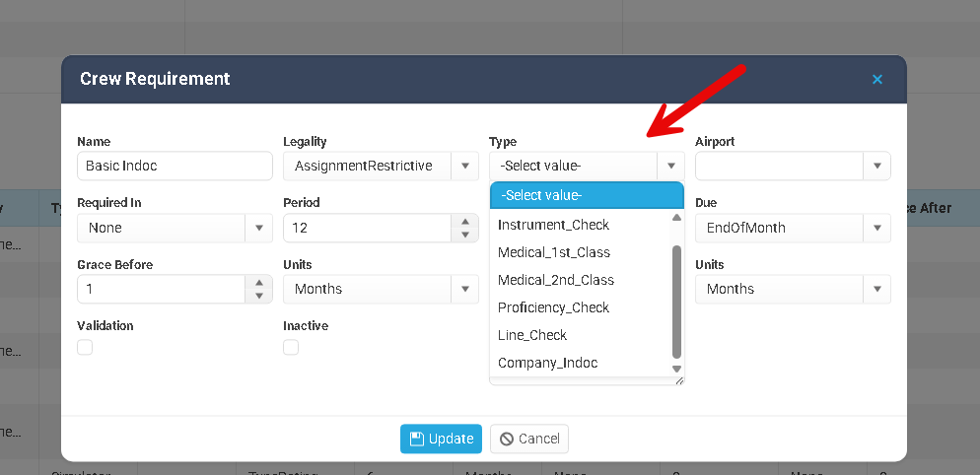Expand the Airport dropdown

pyautogui.click(x=876, y=166)
